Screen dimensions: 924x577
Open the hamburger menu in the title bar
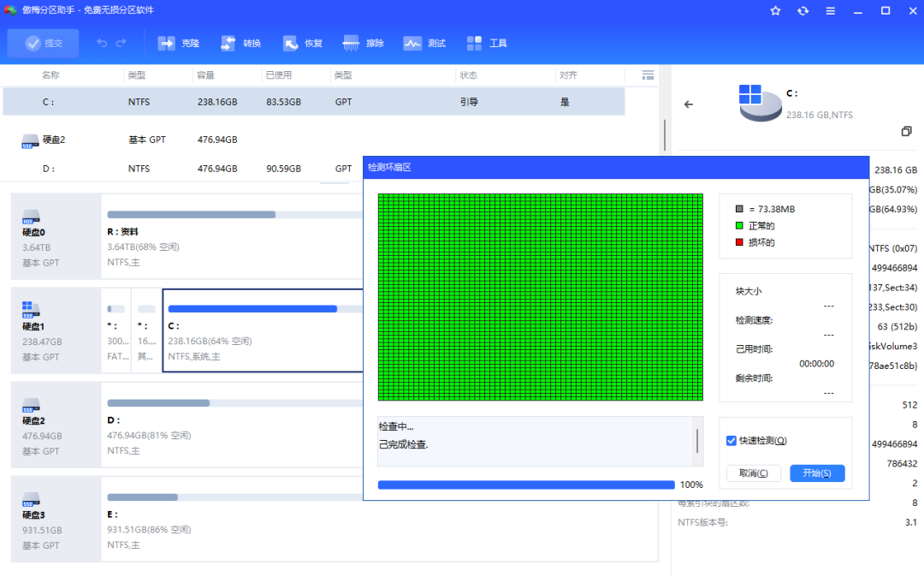point(830,11)
